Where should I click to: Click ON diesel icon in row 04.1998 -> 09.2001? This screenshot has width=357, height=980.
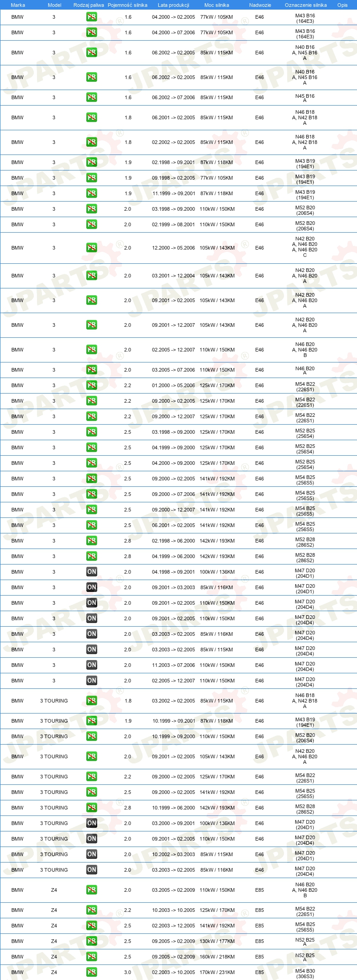click(x=91, y=572)
